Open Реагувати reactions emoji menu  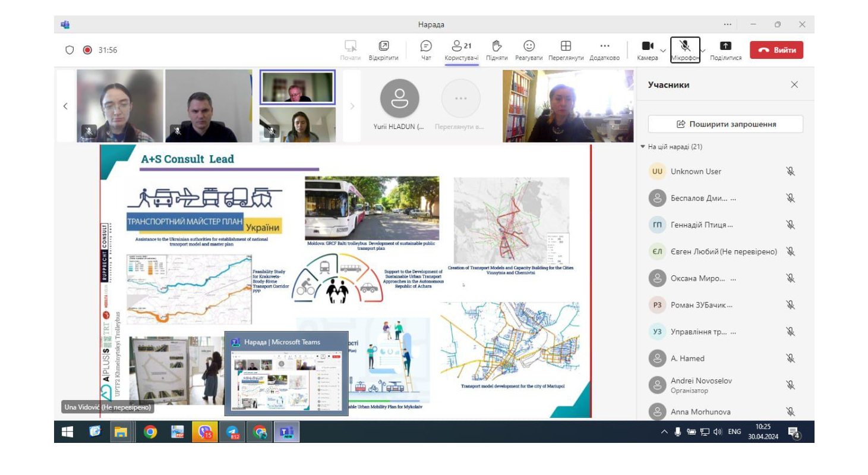click(529, 50)
